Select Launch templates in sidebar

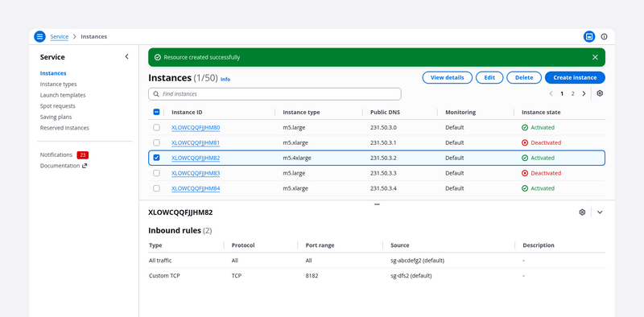(x=63, y=95)
